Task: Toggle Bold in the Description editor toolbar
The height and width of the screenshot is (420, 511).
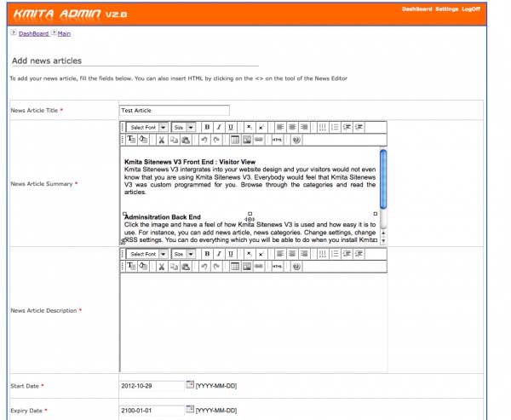Action: [207, 254]
